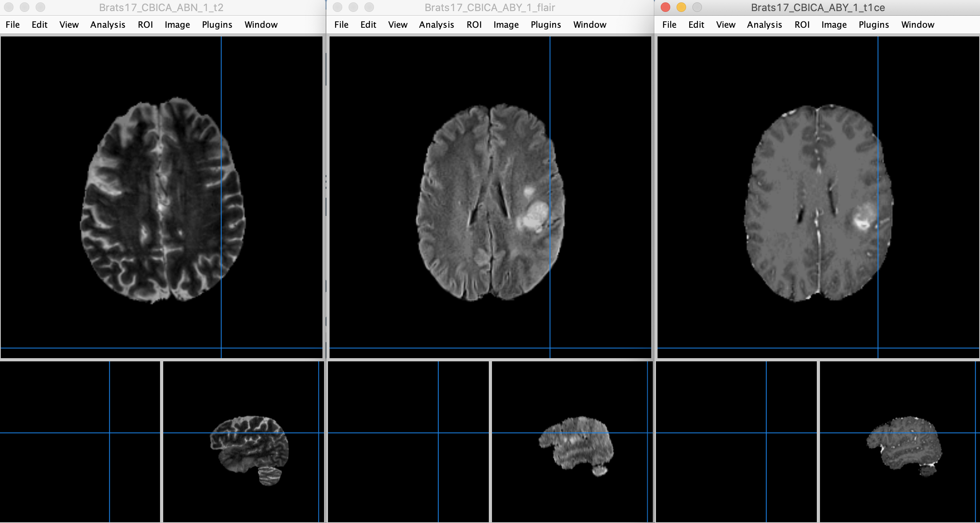Open ROI menu in ABY_1_flair window
Viewport: 980px width, 523px height.
(474, 25)
